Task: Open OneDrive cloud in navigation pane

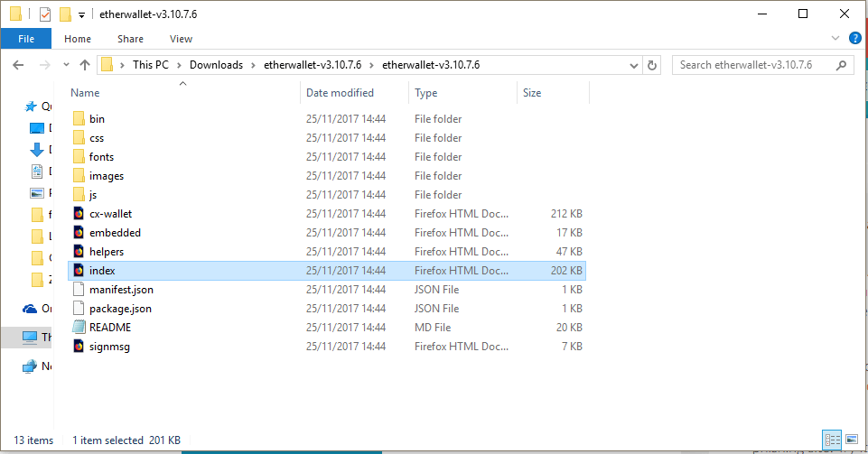Action: (x=30, y=309)
